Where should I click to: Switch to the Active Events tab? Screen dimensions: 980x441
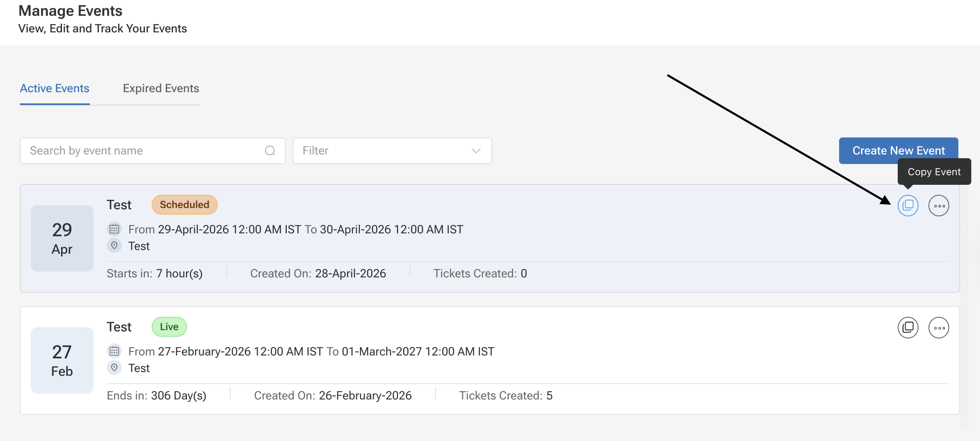[x=54, y=88]
